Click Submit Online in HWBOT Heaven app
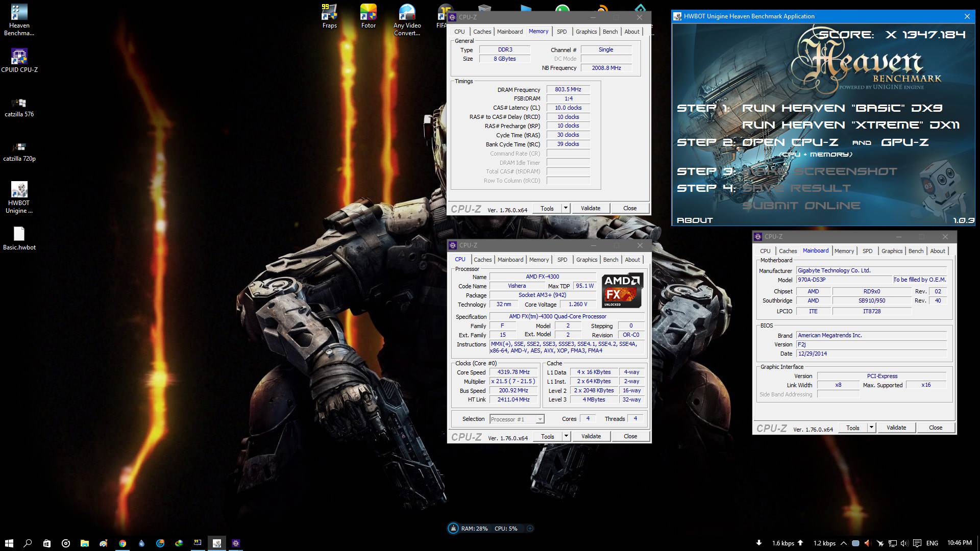980x551 pixels. click(801, 206)
